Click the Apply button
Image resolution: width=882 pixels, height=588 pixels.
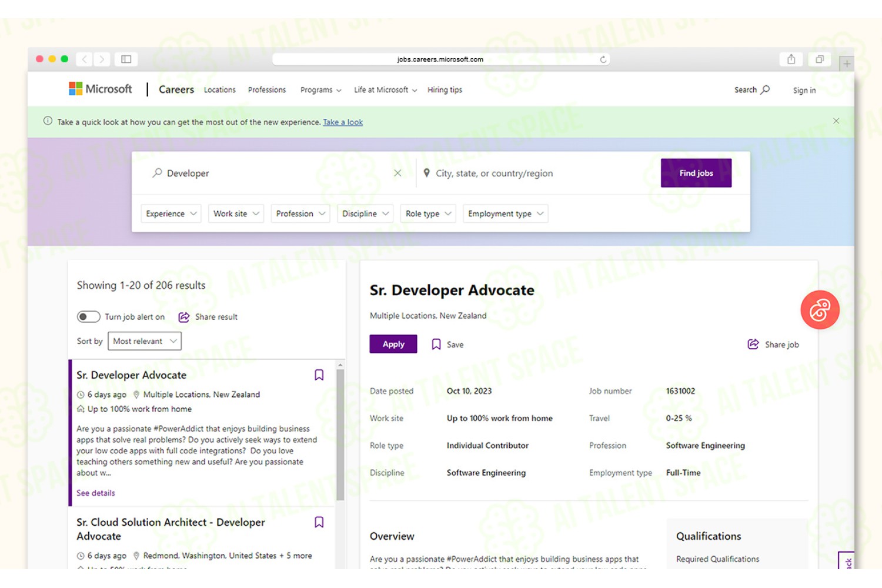tap(393, 344)
